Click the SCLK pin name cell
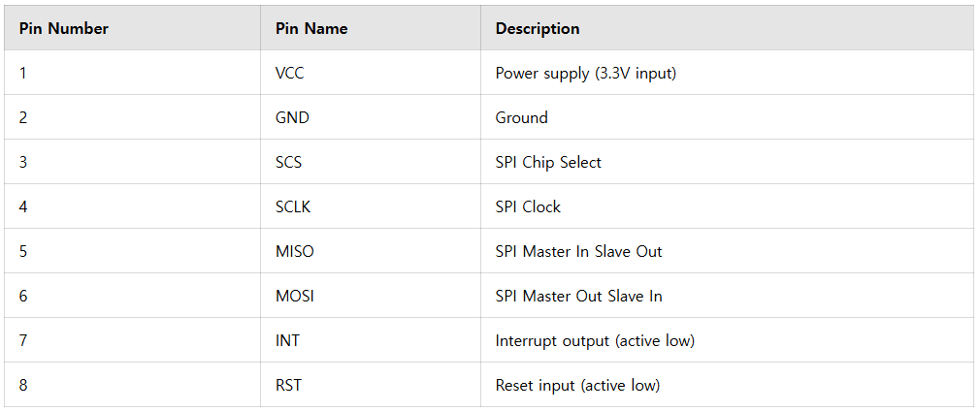The height and width of the screenshot is (411, 980). click(293, 207)
